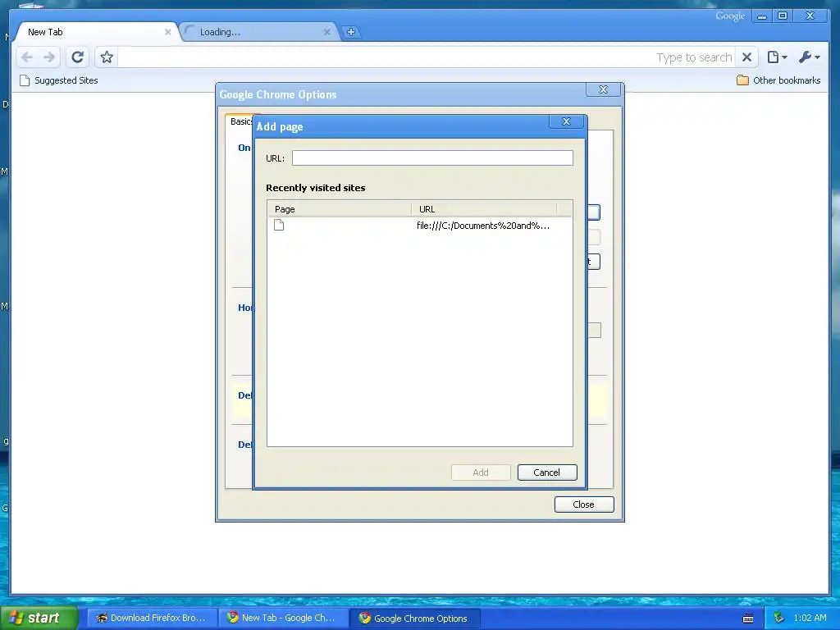Open a new tab with the plus button
Screen dimensions: 840x630
pyautogui.click(x=351, y=32)
